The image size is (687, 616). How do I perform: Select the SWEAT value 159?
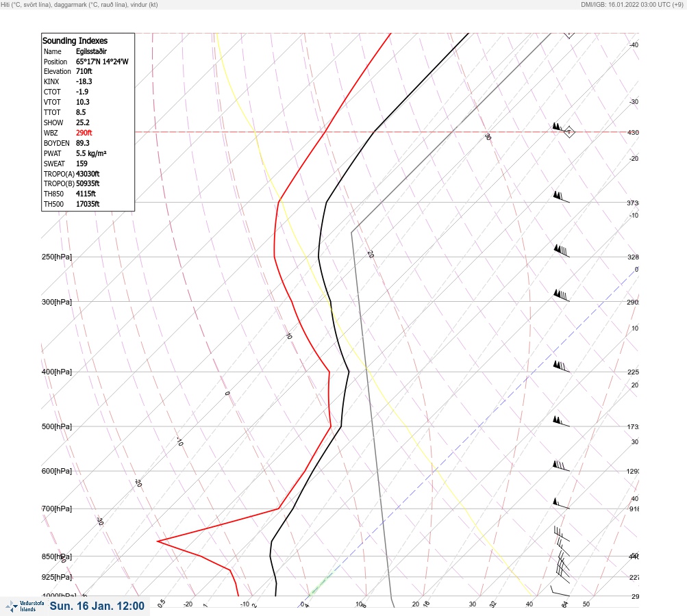coord(82,164)
